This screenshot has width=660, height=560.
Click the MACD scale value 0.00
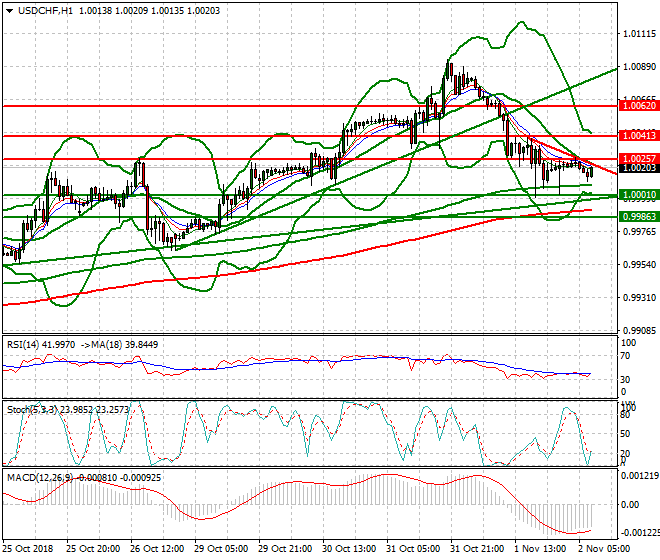click(x=630, y=504)
